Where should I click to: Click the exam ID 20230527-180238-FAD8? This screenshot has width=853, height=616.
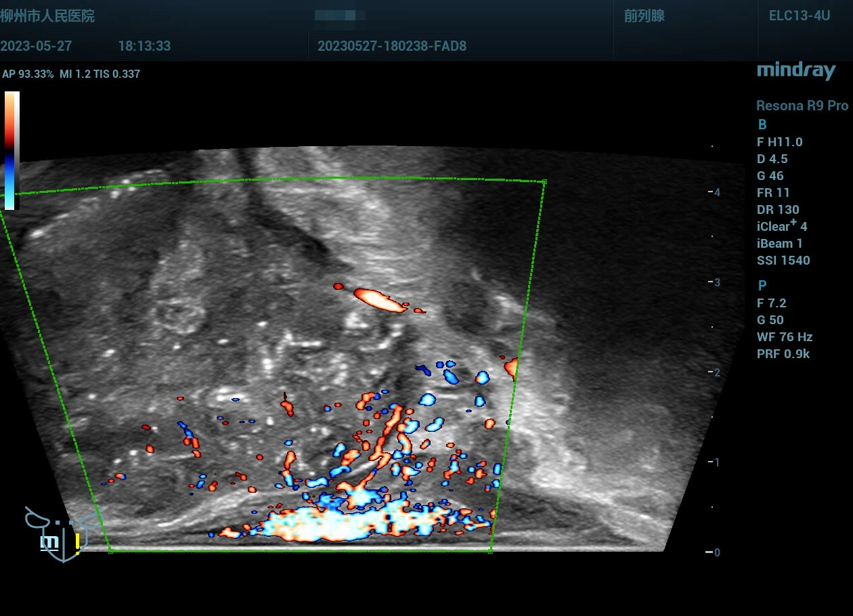tap(391, 47)
